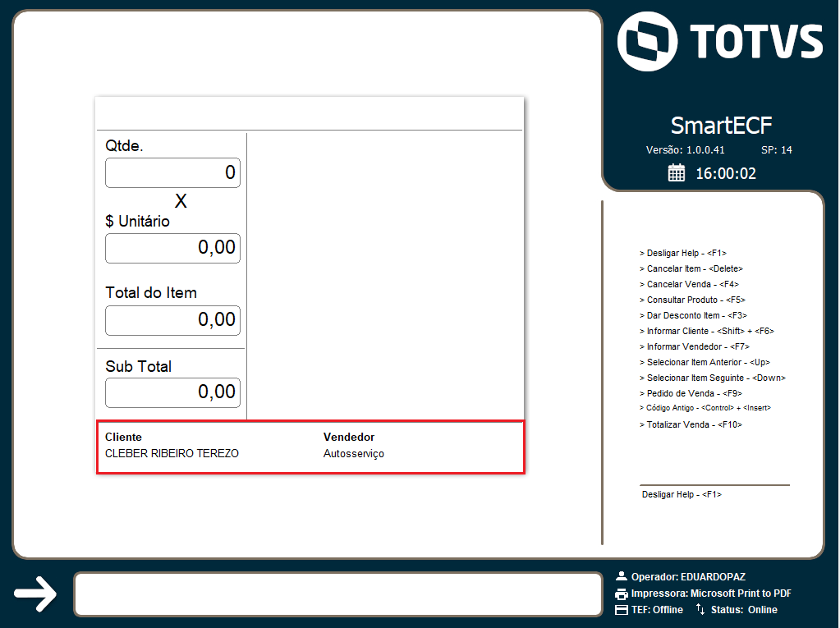Screen dimensions: 840x628
Task: Click the Autosserviço vendor value
Action: [x=354, y=453]
